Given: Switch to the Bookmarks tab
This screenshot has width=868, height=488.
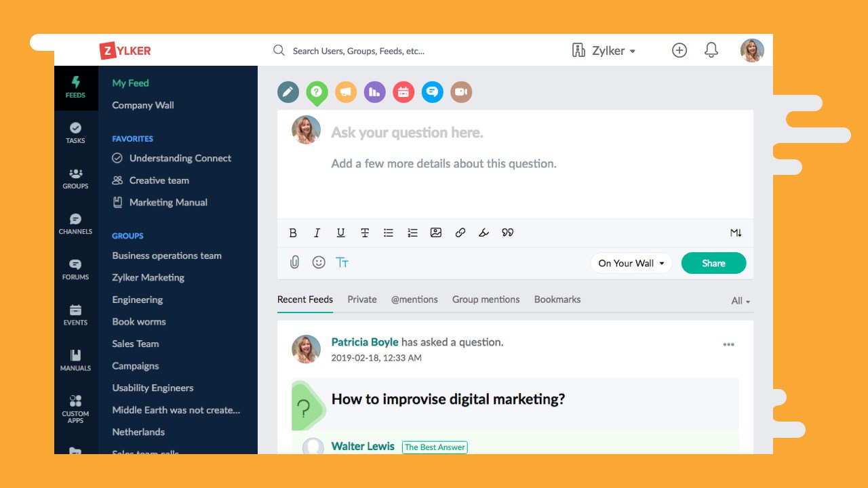Looking at the screenshot, I should pyautogui.click(x=557, y=300).
